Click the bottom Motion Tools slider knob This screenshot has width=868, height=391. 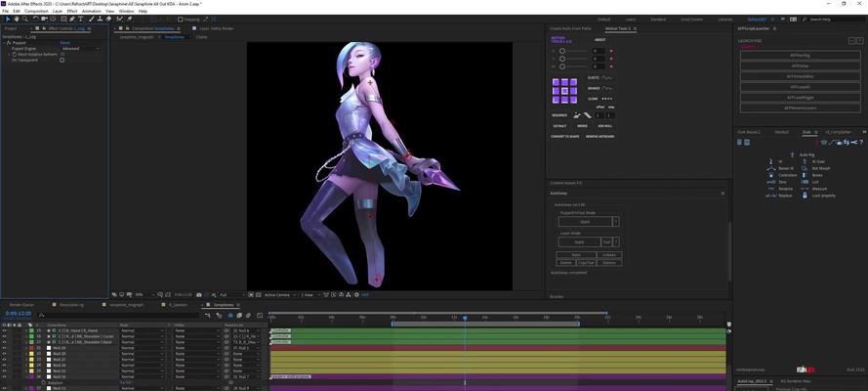[561, 66]
